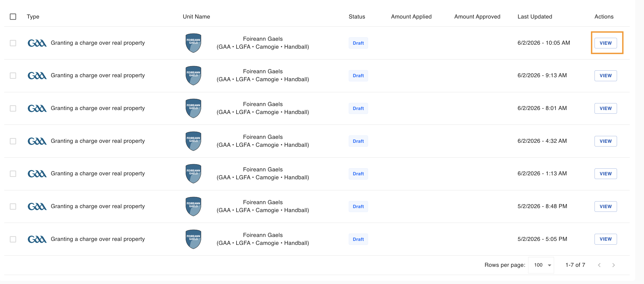The height and width of the screenshot is (284, 644).
Task: Tick the select-all checkbox in header
Action: [13, 17]
